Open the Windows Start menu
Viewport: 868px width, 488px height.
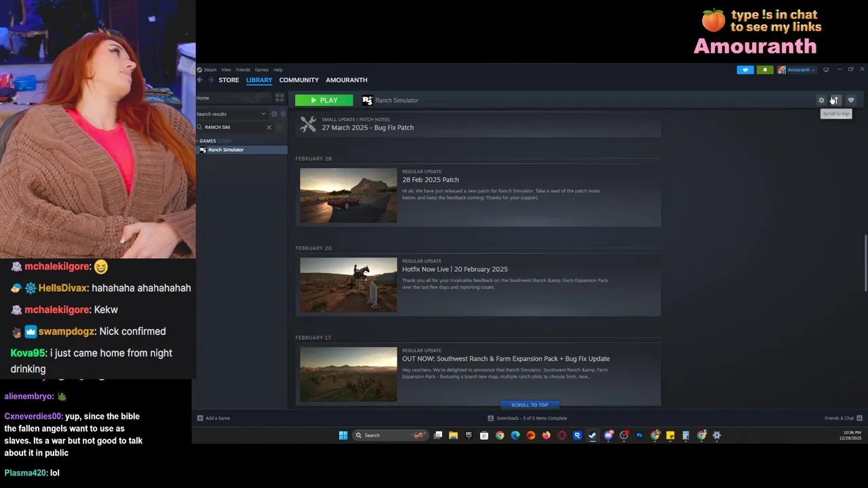point(343,435)
